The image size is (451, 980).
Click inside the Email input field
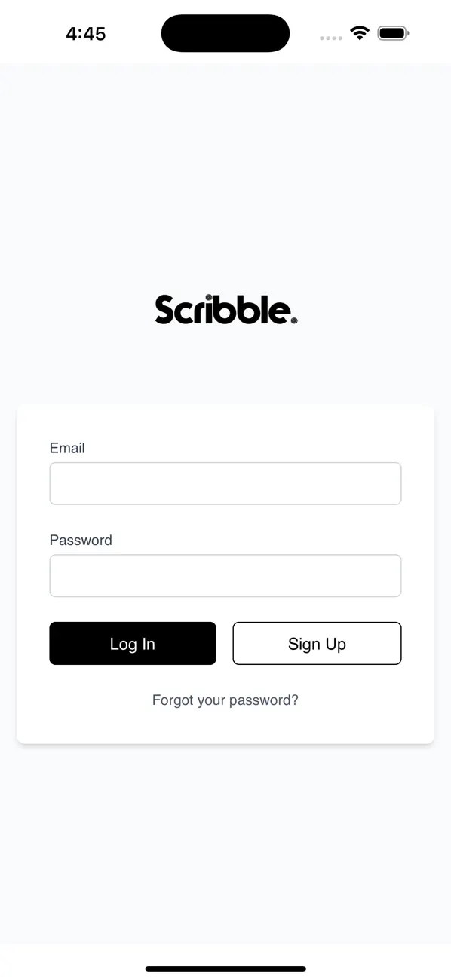tap(226, 483)
